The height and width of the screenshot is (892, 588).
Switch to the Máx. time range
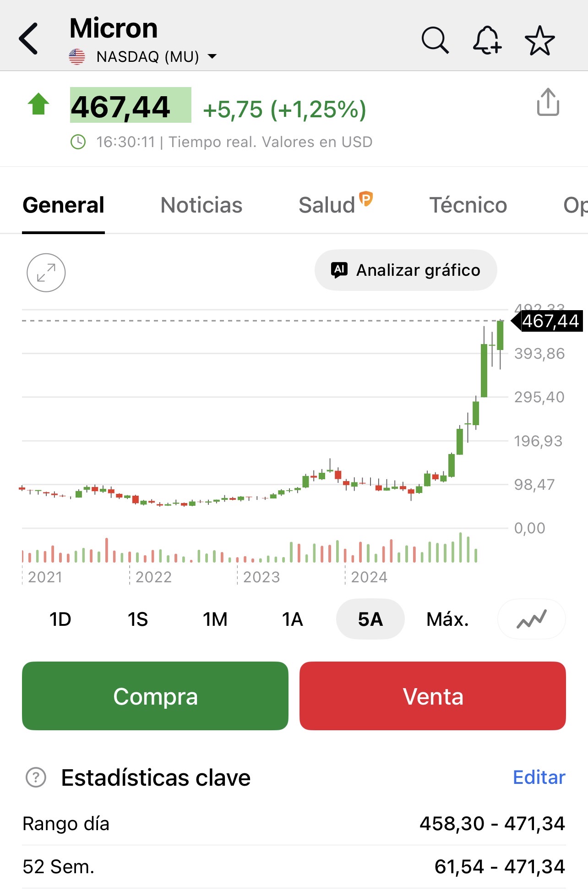(447, 619)
